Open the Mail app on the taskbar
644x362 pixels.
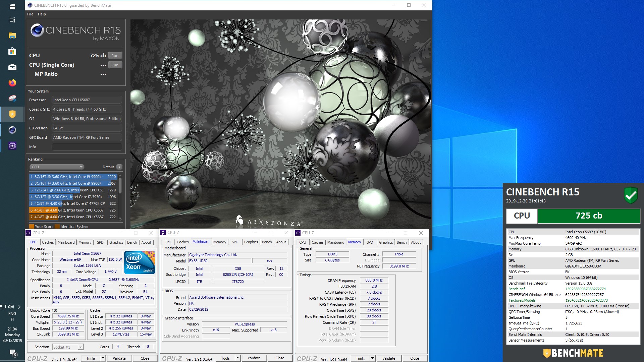pyautogui.click(x=12, y=67)
